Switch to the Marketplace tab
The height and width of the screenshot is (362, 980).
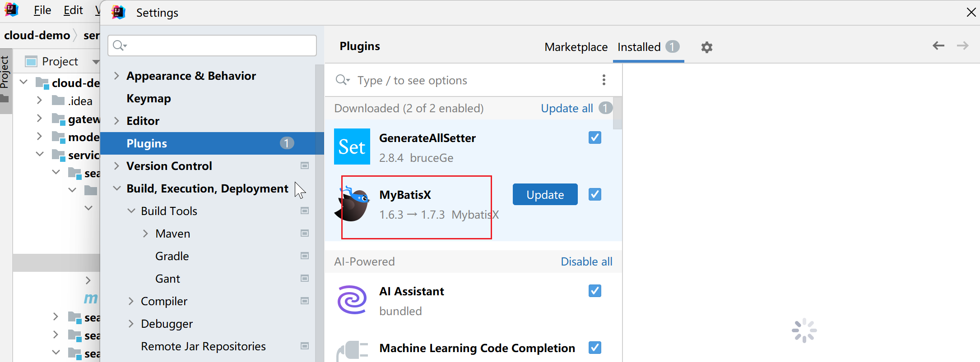576,47
